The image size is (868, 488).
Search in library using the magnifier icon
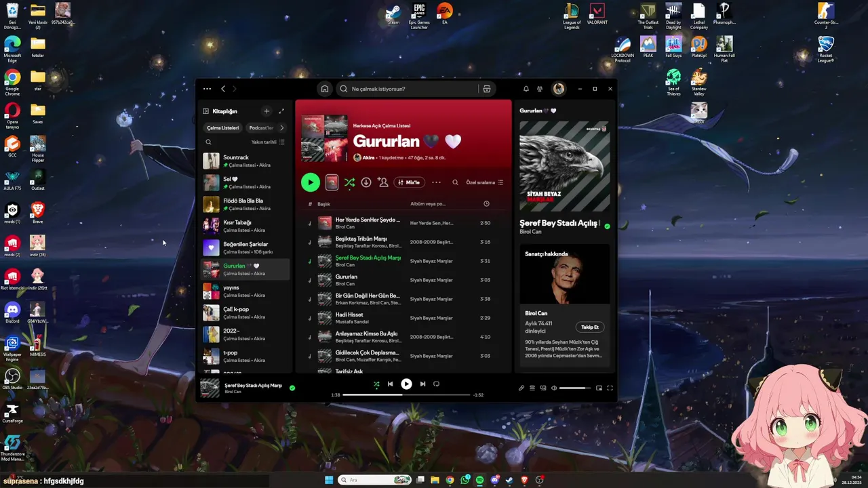(208, 142)
